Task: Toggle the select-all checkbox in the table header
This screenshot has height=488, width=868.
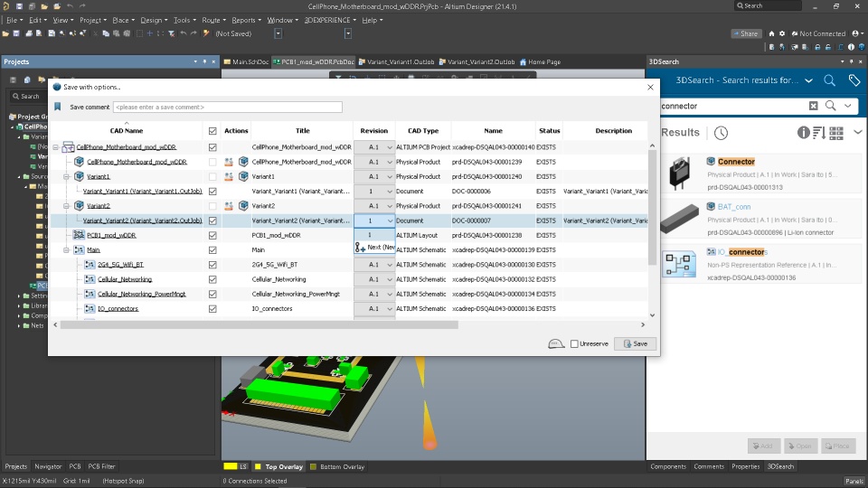Action: pyautogui.click(x=212, y=131)
